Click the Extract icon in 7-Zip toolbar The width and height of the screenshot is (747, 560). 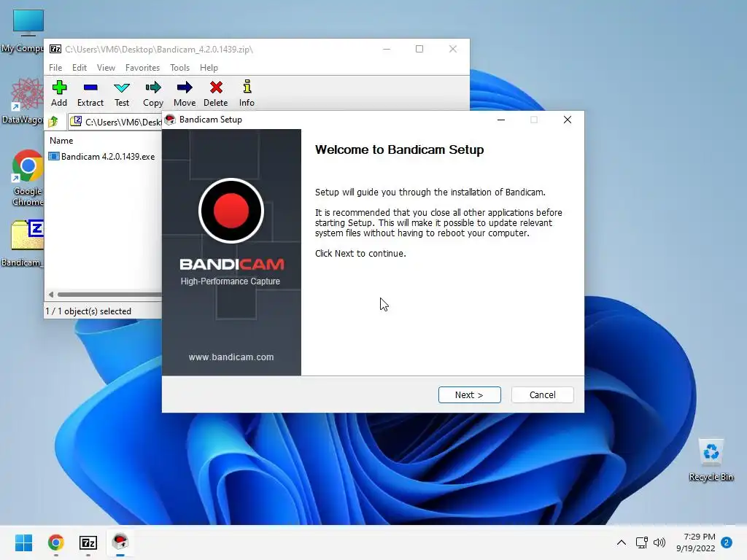point(90,93)
